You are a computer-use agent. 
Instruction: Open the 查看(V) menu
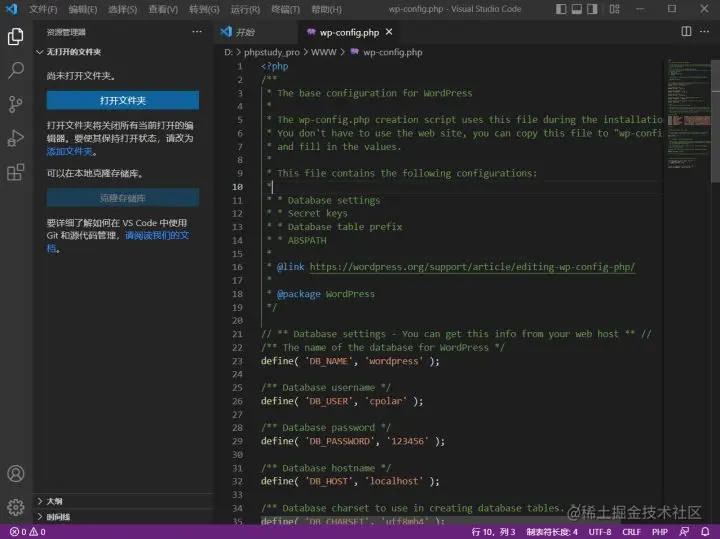[x=163, y=9]
